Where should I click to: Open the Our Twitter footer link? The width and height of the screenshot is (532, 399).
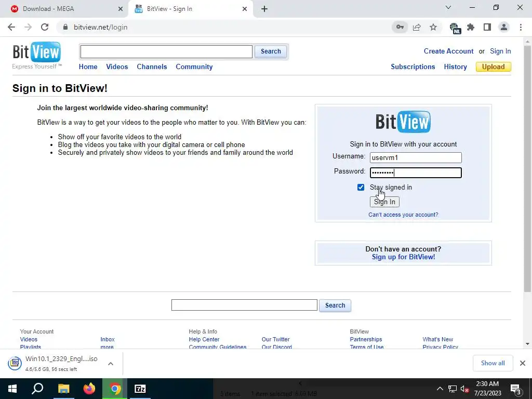pos(275,339)
